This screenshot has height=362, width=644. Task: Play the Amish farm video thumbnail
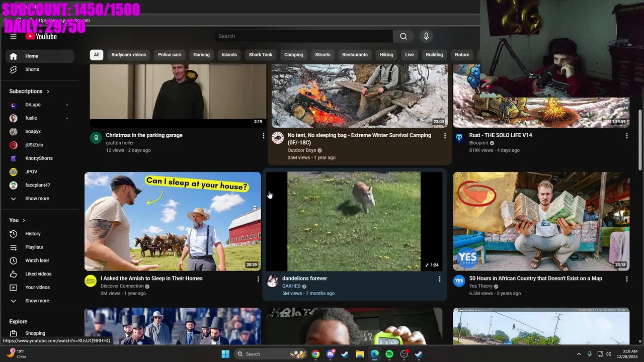click(173, 222)
